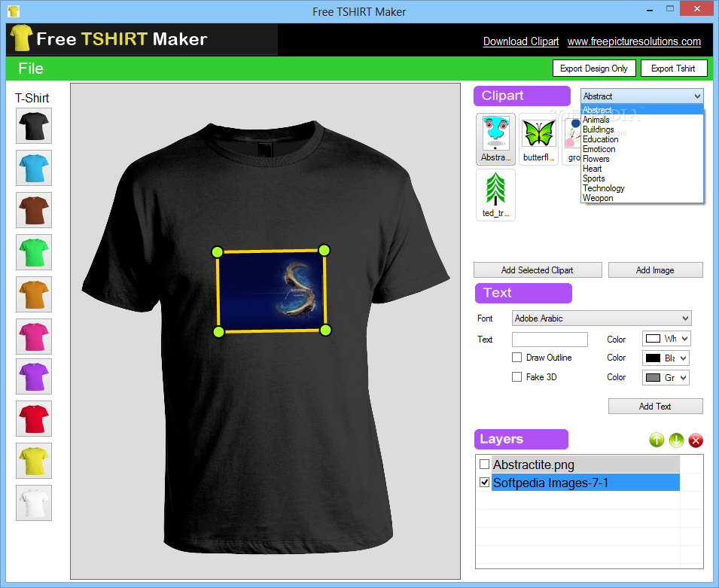Choose Weopon from the category list
Viewport: 719px width, 588px height.
tap(642, 198)
